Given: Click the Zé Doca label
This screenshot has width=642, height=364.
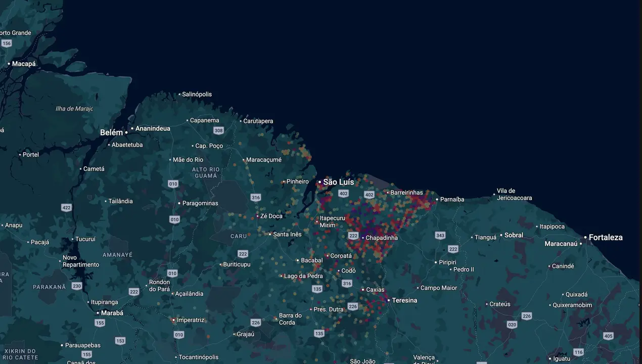Looking at the screenshot, I should pos(271,216).
